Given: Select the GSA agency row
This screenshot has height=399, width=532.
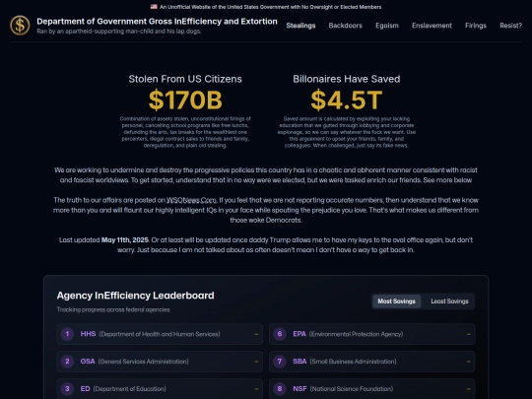Looking at the screenshot, I should pos(160,362).
